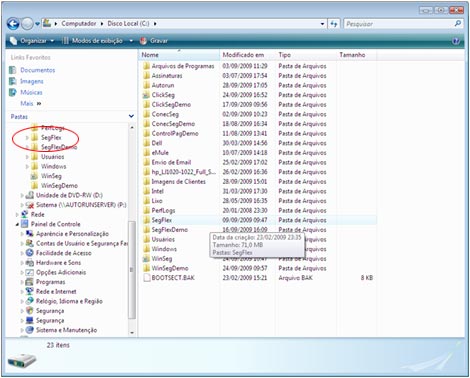Image resolution: width=470 pixels, height=378 pixels.
Task: Select the ClickSeg folder icon in list
Action: (x=146, y=95)
